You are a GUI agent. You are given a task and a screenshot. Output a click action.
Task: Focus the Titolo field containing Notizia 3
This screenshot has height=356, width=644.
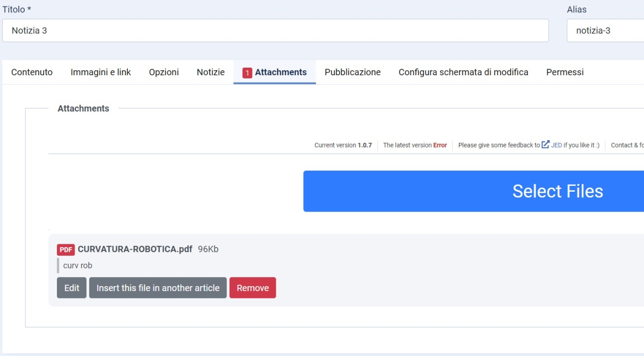(275, 31)
